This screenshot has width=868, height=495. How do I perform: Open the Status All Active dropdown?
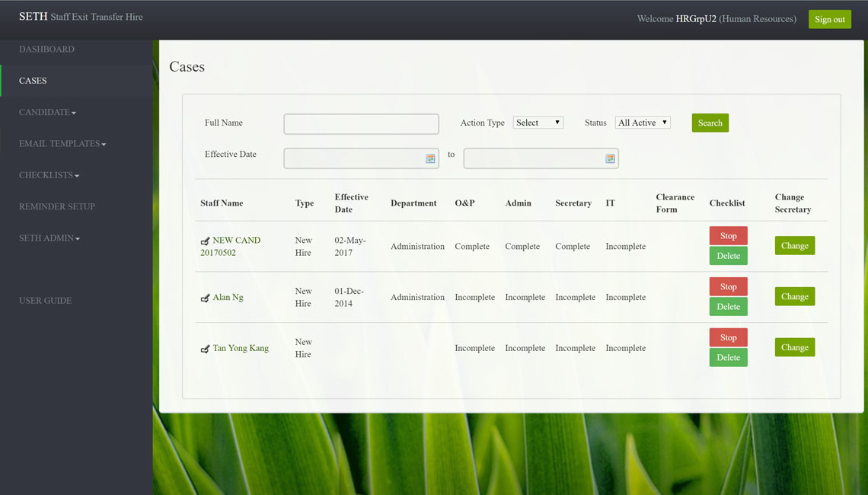coord(643,123)
